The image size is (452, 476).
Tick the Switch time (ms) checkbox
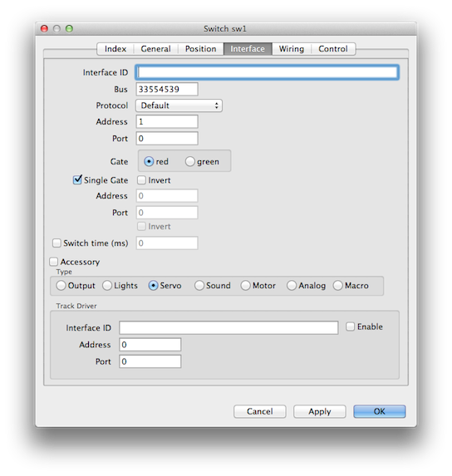[x=56, y=243]
